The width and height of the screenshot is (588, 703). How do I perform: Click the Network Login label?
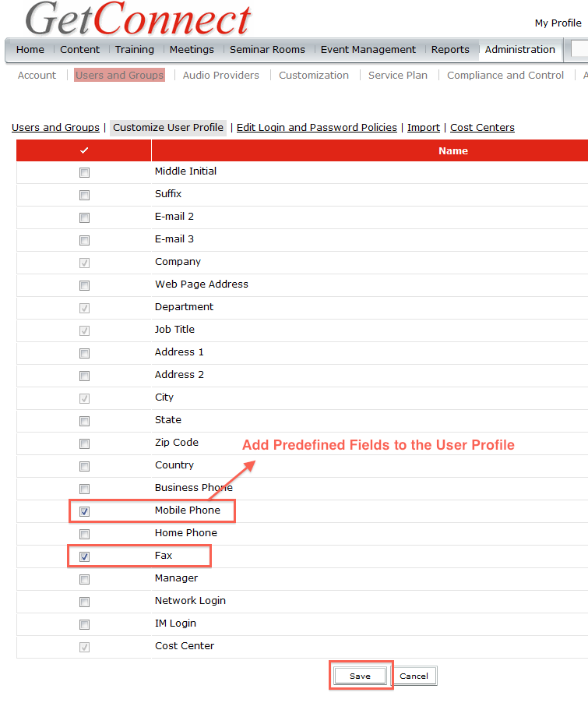tap(190, 601)
